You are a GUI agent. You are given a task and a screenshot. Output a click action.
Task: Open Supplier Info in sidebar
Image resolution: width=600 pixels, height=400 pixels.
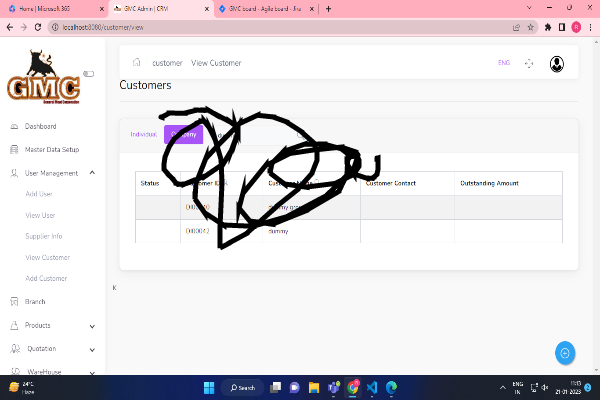[44, 236]
